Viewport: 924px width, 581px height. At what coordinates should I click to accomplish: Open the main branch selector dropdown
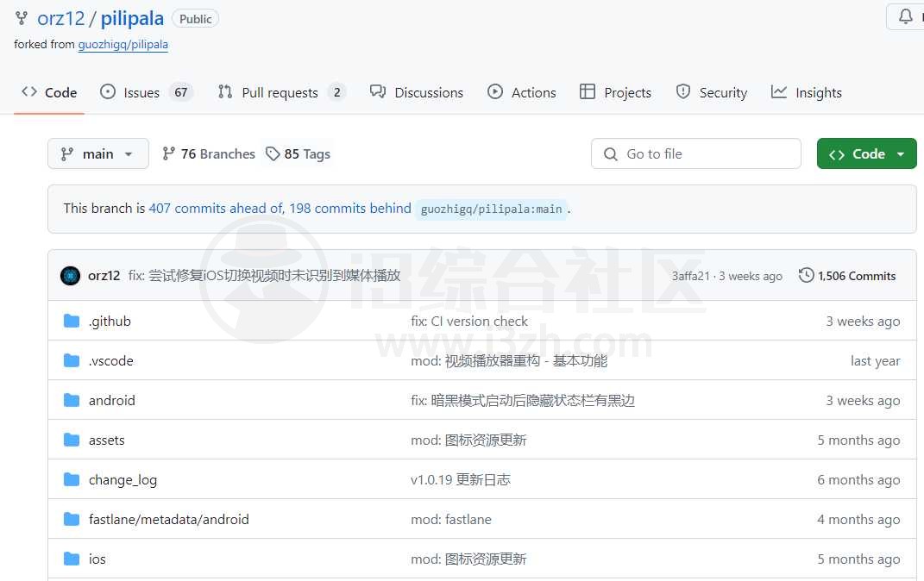[x=97, y=153]
